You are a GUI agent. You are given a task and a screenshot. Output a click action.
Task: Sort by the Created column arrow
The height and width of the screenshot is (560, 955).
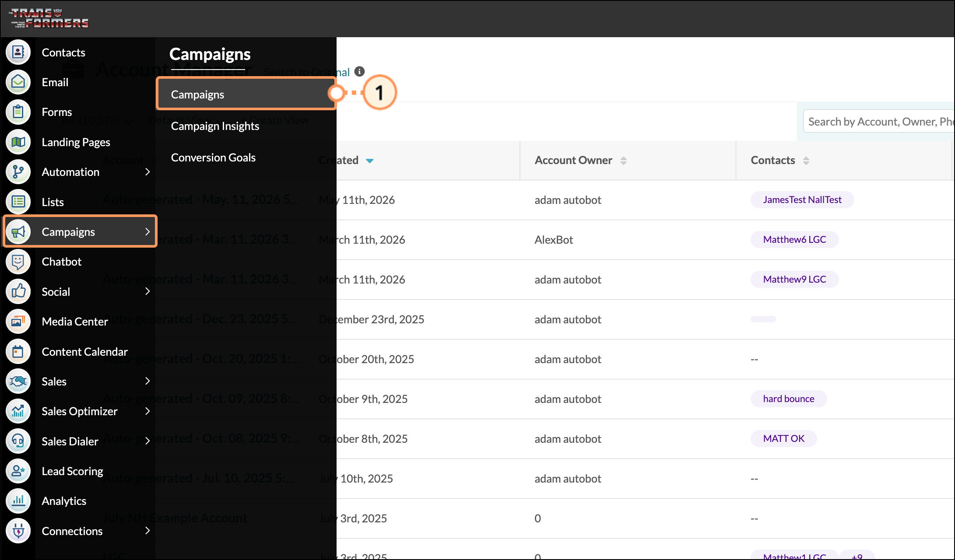(x=369, y=161)
